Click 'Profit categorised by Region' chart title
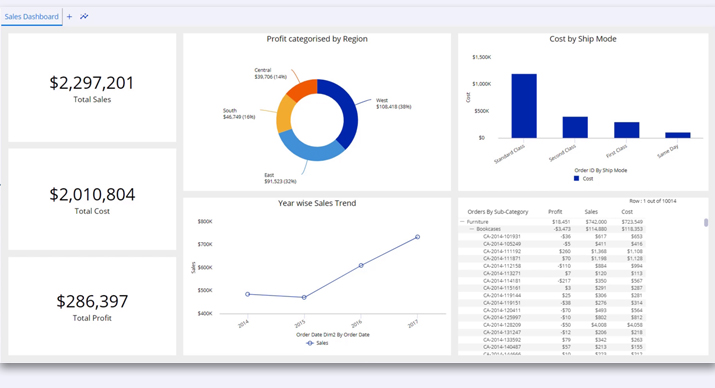 point(317,39)
